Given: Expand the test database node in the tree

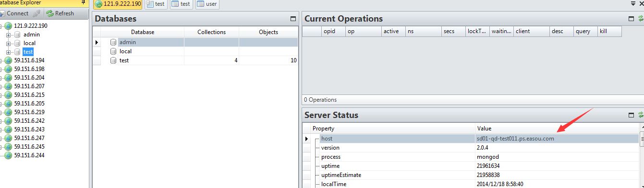Looking at the screenshot, I should pyautogui.click(x=8, y=52).
